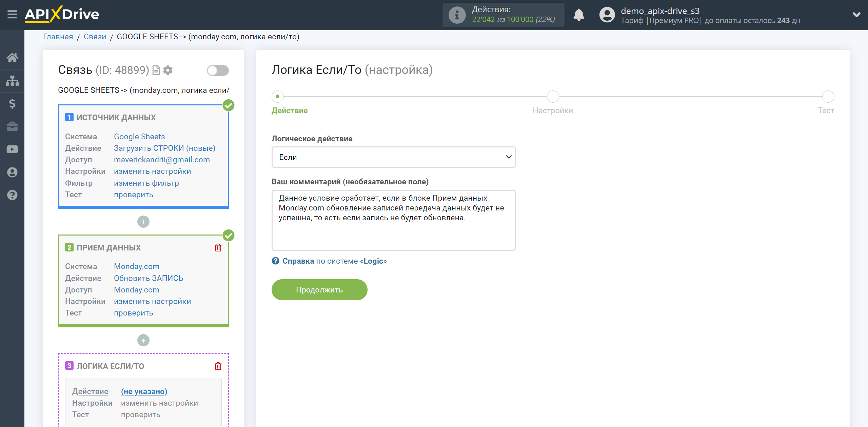Click изменить фильтр link
The width and height of the screenshot is (868, 427).
coord(146,183)
